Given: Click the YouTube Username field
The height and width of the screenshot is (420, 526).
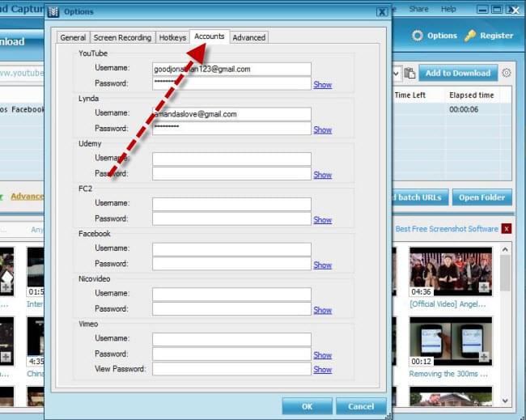Looking at the screenshot, I should point(231,69).
